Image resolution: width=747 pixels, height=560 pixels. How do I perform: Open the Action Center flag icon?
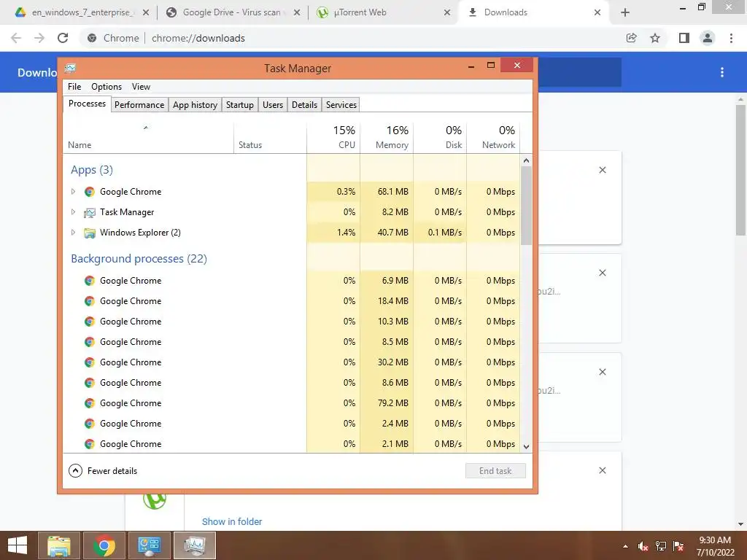coord(678,546)
